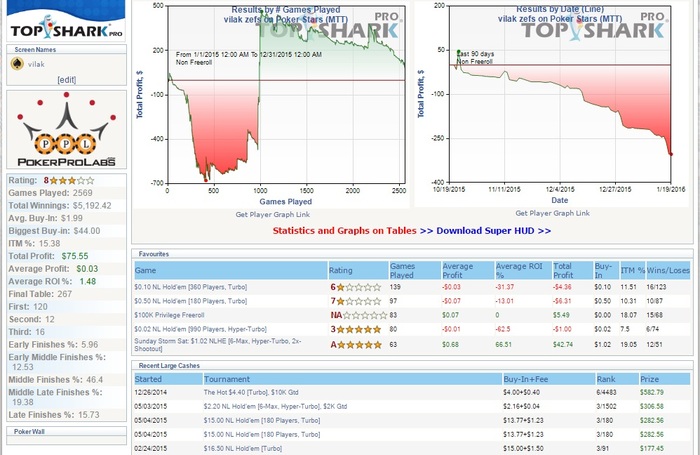Open Statistics and Graphs on Tables link
Screen dimensions: 700x455
344,231
